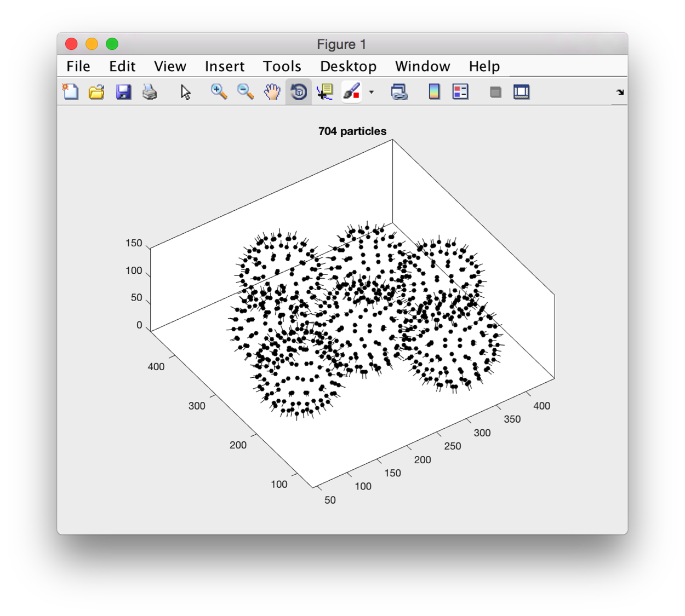Open the Insert menu
The height and width of the screenshot is (616, 685).
225,66
